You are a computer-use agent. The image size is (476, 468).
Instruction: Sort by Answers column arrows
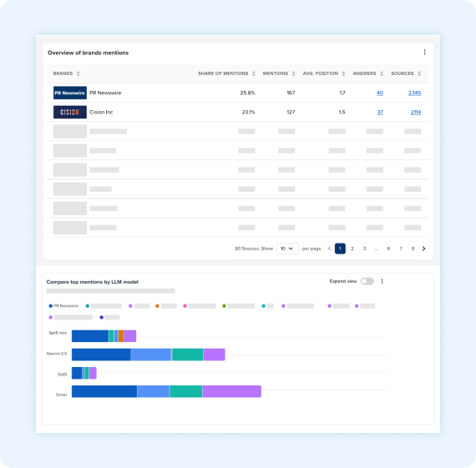[382, 73]
